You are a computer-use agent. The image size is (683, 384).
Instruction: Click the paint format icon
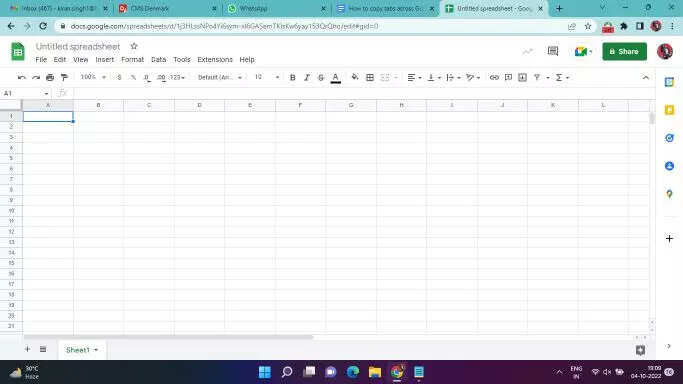click(x=64, y=77)
